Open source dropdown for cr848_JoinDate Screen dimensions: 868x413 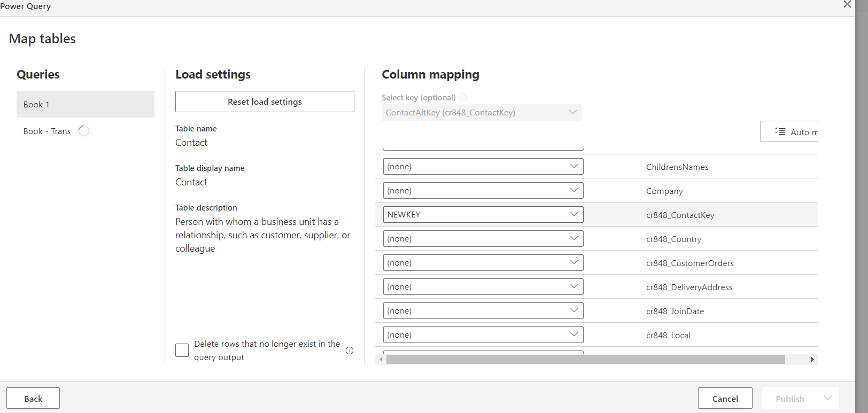pos(483,311)
